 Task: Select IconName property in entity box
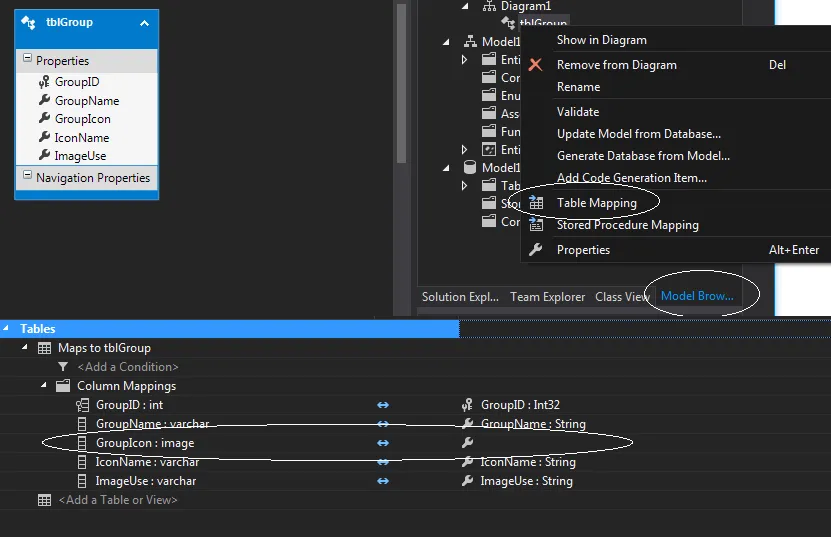[82, 138]
